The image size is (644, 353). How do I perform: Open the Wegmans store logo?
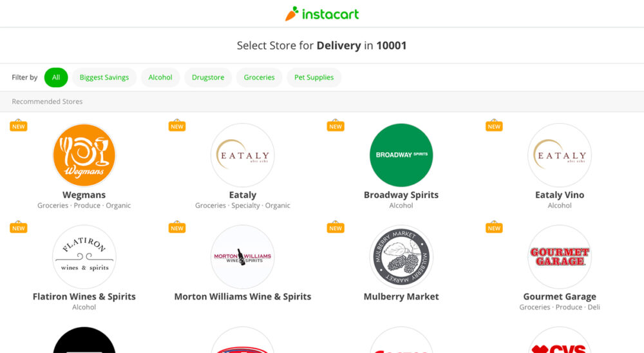tap(84, 155)
